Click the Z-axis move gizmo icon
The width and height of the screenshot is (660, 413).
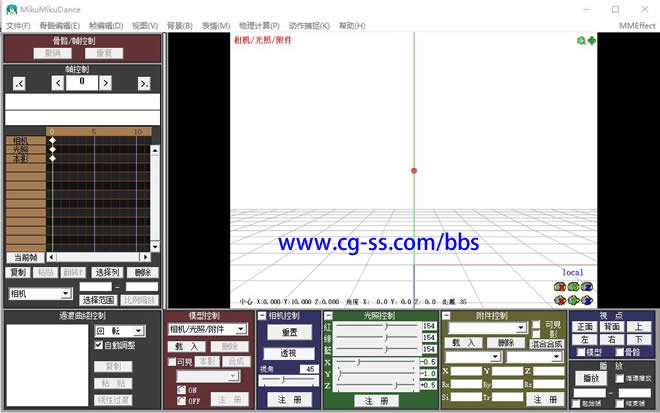(589, 300)
